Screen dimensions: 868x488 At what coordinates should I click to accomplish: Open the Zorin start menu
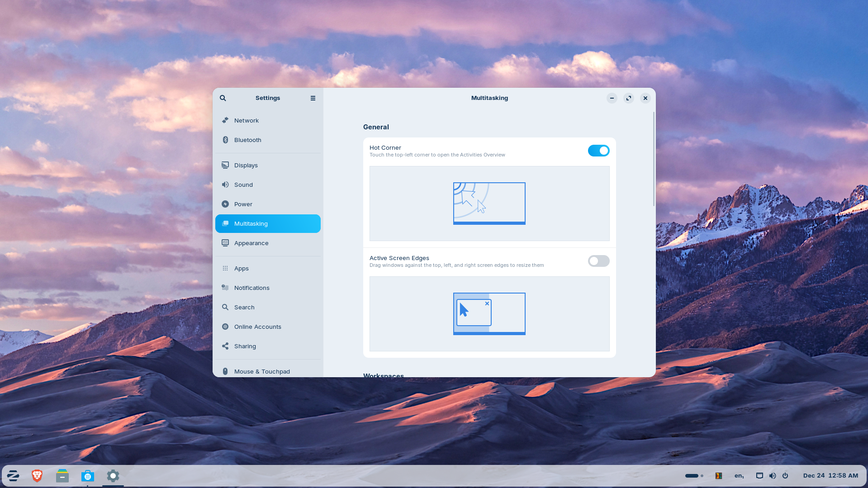[13, 476]
